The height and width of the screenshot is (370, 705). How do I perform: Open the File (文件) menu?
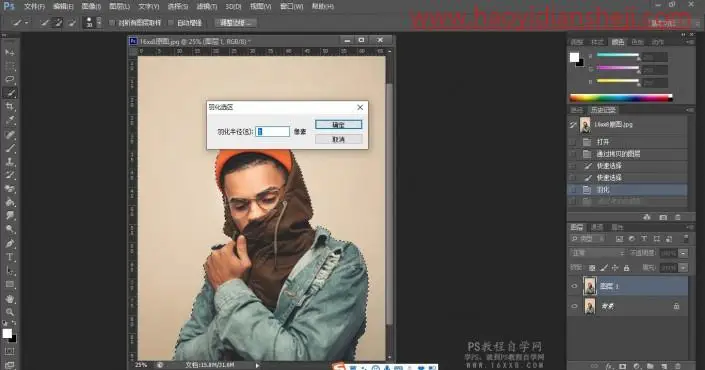pyautogui.click(x=34, y=7)
